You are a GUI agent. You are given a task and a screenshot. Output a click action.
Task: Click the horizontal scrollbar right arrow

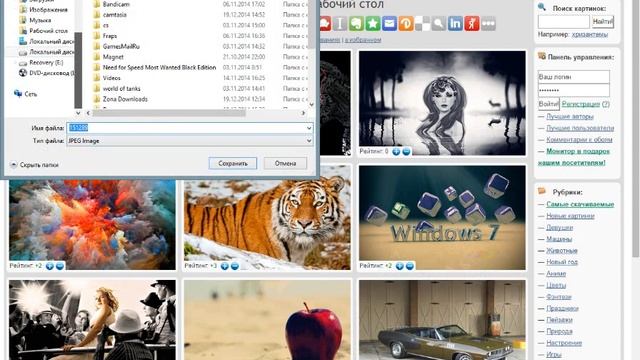click(x=303, y=113)
